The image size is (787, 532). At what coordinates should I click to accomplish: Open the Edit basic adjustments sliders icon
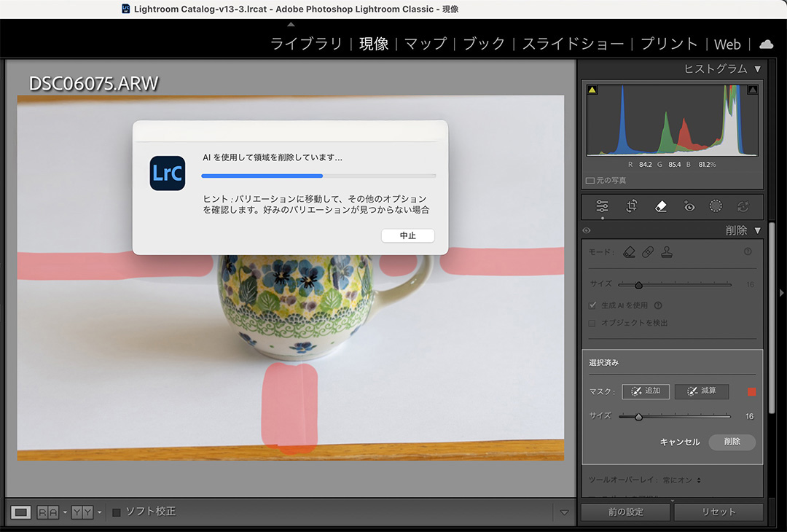point(602,206)
